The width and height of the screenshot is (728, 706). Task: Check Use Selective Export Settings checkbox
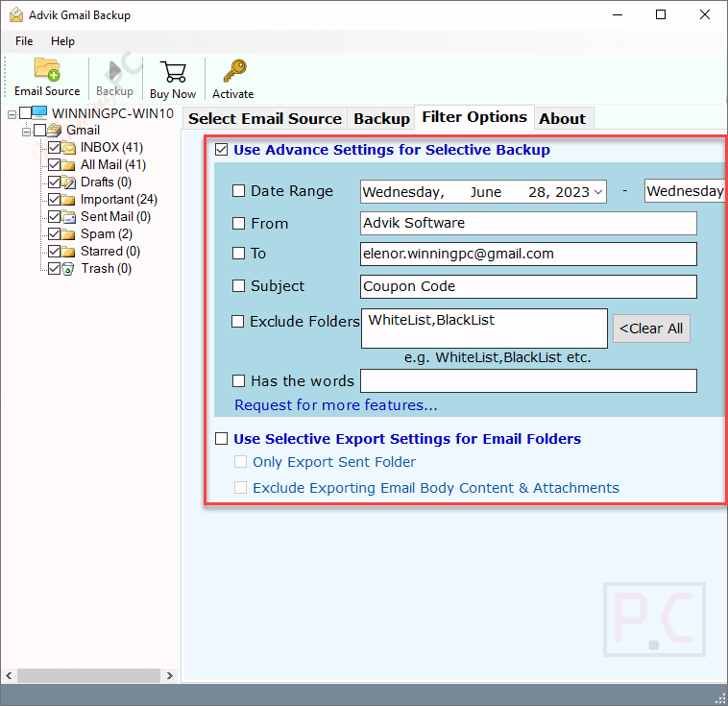222,439
